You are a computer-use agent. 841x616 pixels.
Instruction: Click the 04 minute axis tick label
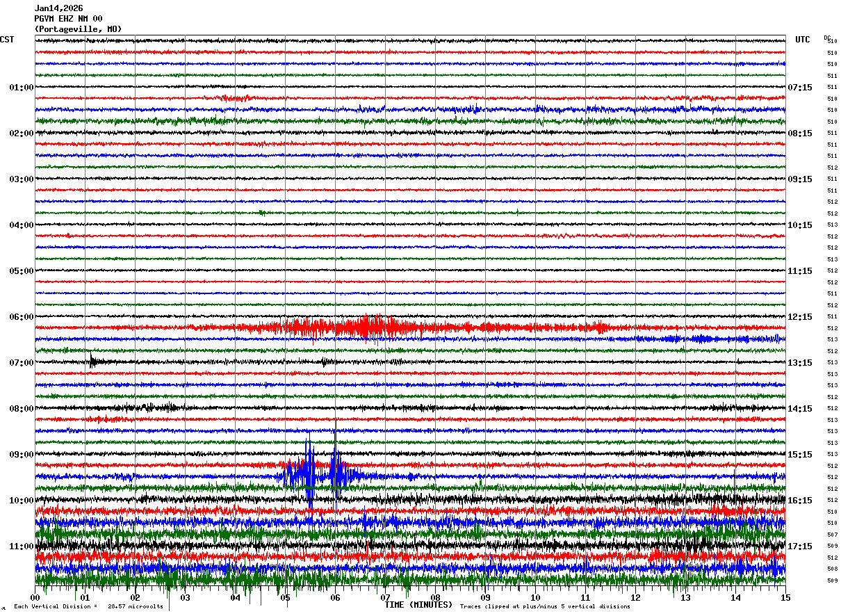[236, 598]
